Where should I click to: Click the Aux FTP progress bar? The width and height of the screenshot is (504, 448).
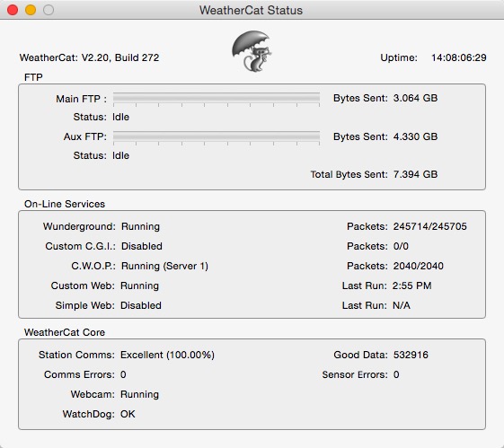pos(217,137)
